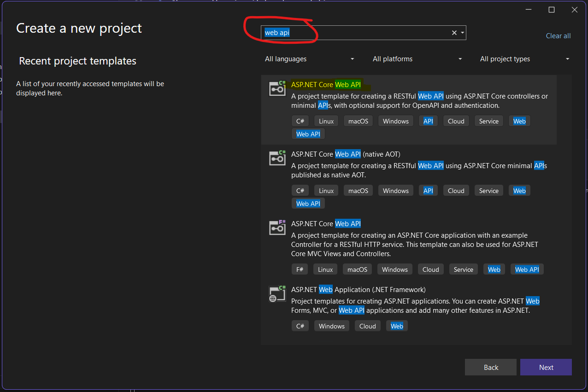588x392 pixels.
Task: Click the Clear all link
Action: click(x=558, y=36)
